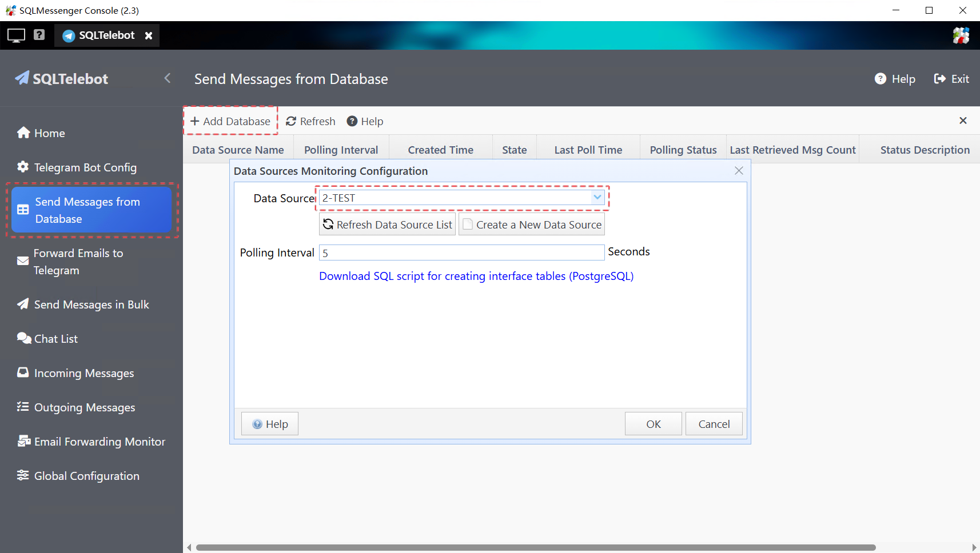Open Outgoing Messages via its list icon
980x553 pixels.
[x=23, y=407]
